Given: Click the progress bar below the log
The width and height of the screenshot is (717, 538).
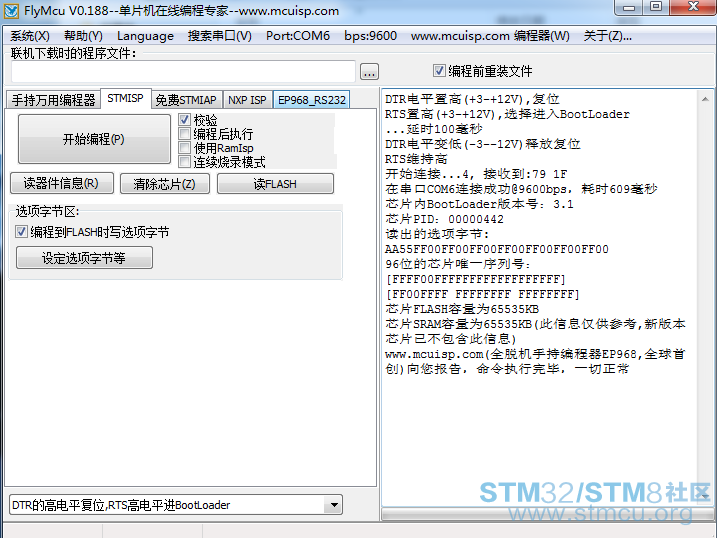Looking at the screenshot, I should point(546,515).
